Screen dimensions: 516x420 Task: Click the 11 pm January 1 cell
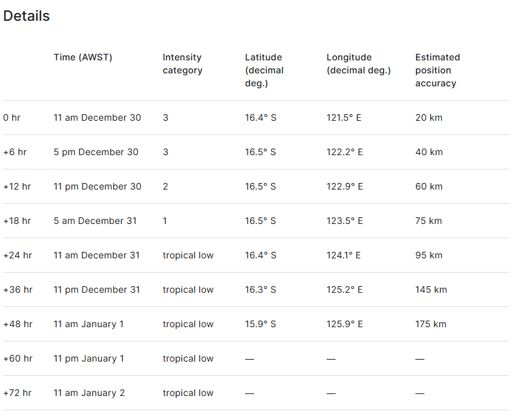coord(88,358)
